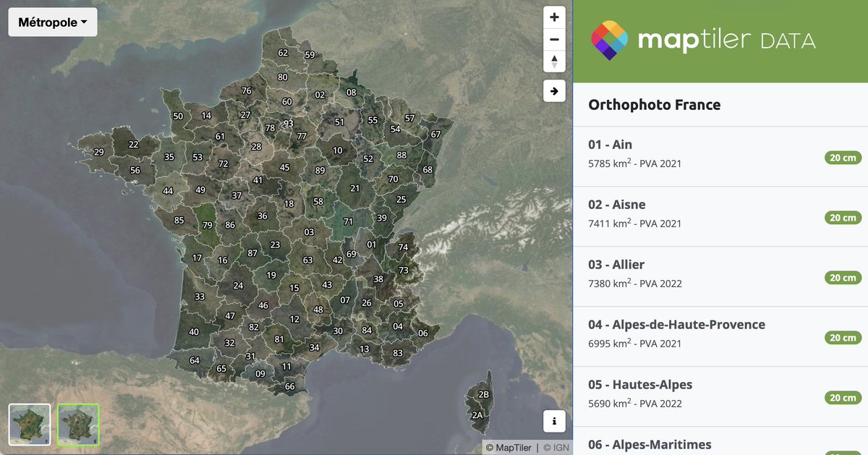Select department 2B on Corsica
Viewport: 868px width, 455px height.
[x=485, y=394]
